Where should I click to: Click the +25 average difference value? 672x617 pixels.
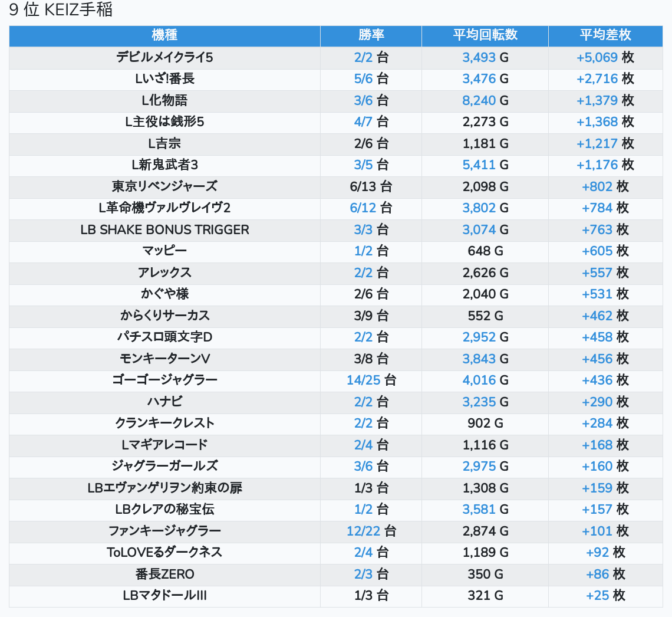597,596
